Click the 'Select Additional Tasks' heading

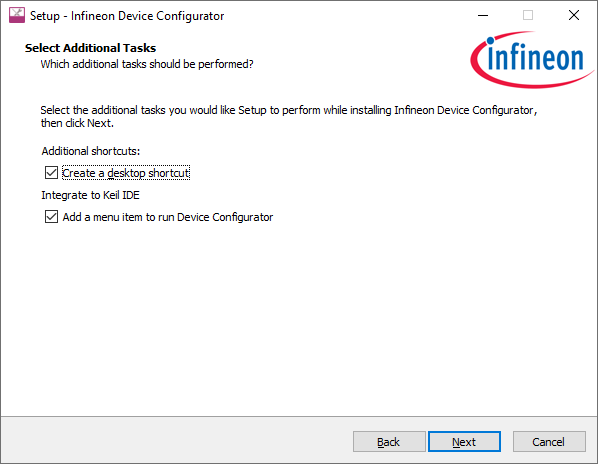(90, 48)
